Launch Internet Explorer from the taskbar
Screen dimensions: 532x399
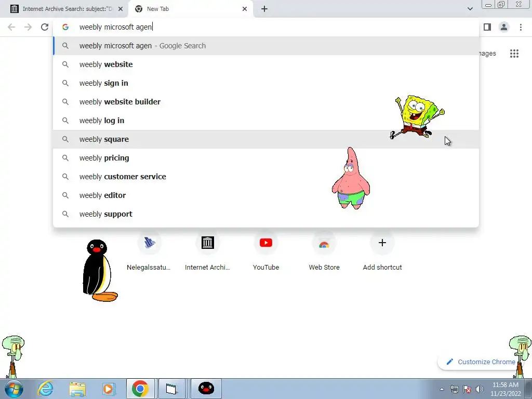(45, 389)
